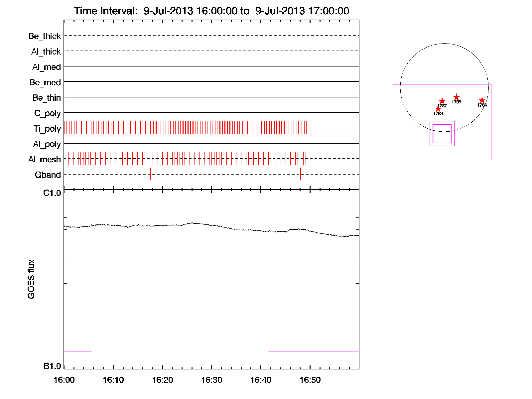This screenshot has height=399, width=532.
Task: Click the red star marking region 1784
Action: pyautogui.click(x=482, y=100)
